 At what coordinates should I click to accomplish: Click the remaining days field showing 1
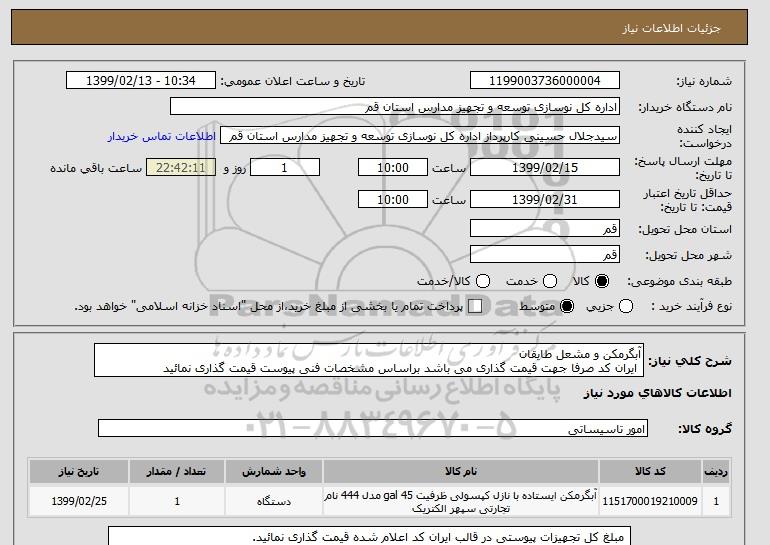[x=285, y=167]
